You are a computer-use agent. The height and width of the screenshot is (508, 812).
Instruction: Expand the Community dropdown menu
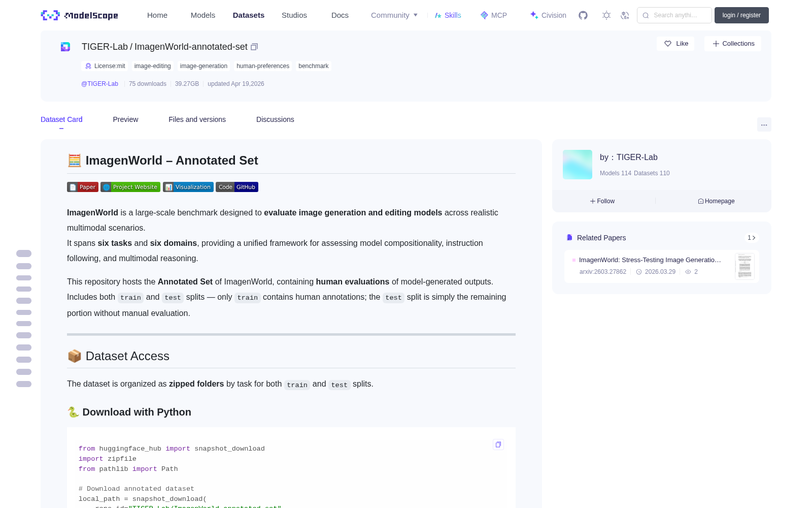[394, 15]
